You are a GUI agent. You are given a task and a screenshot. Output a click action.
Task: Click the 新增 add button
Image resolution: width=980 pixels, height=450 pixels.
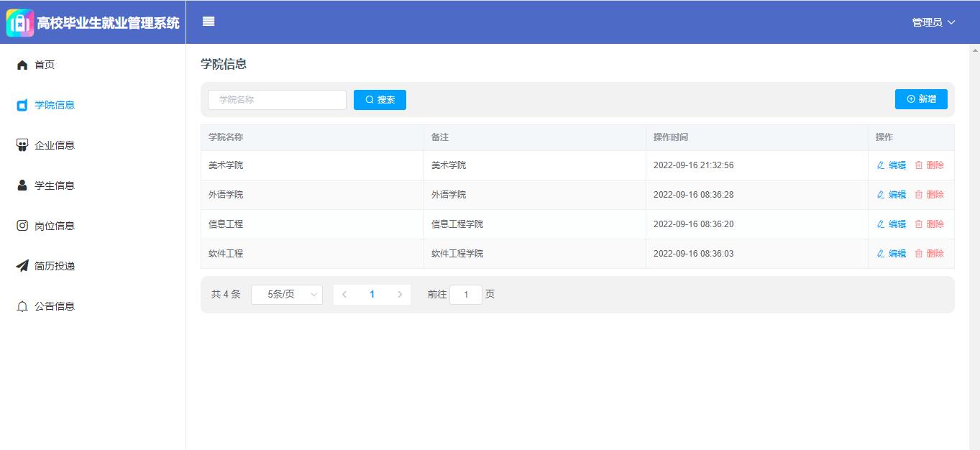click(921, 99)
